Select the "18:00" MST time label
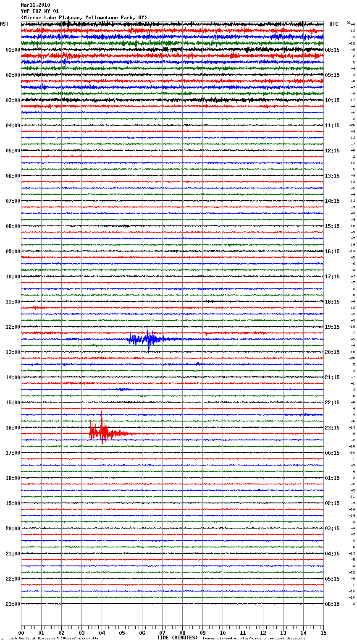Screen dimensions: 357x644 pos(13,478)
